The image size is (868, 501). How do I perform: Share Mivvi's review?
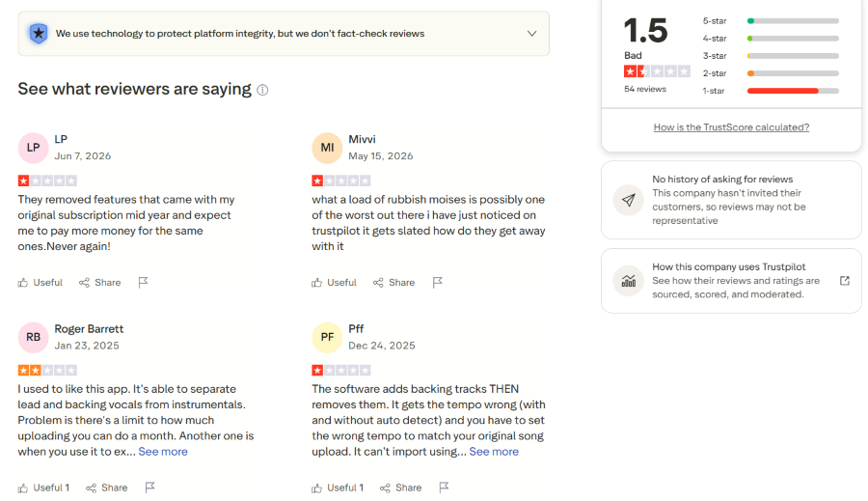(393, 283)
